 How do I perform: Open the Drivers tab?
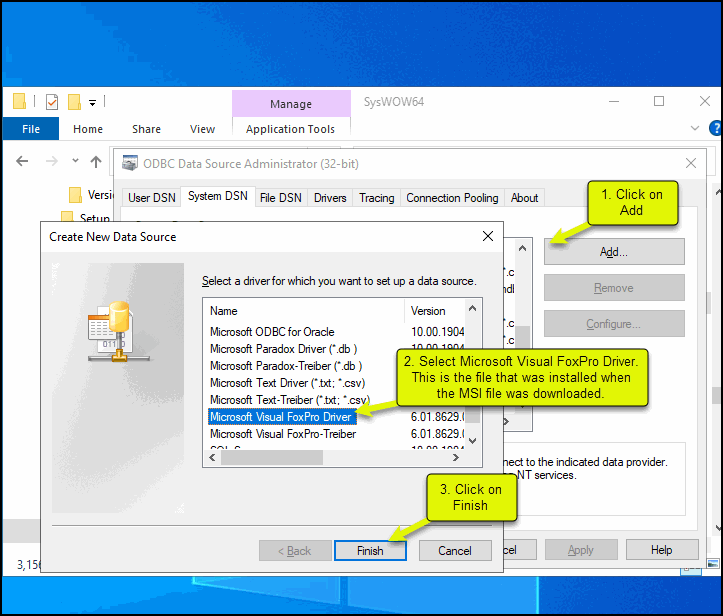click(330, 198)
